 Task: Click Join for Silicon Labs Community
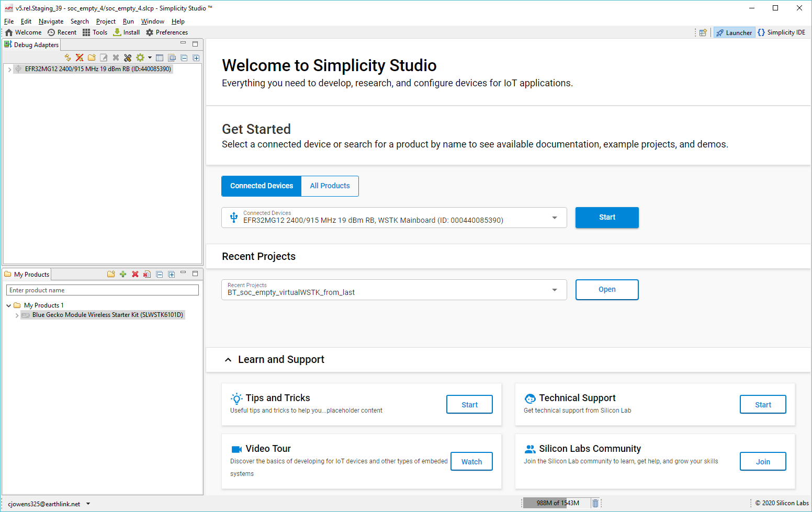click(762, 462)
